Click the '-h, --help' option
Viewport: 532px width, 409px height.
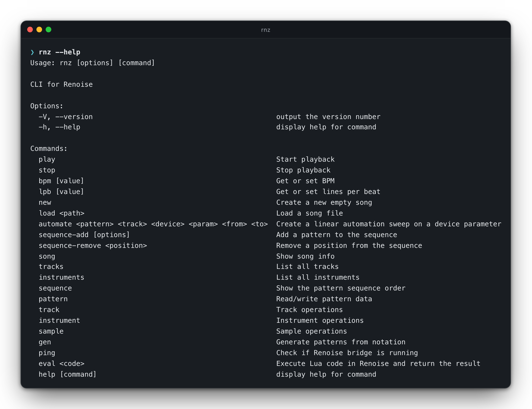(60, 127)
